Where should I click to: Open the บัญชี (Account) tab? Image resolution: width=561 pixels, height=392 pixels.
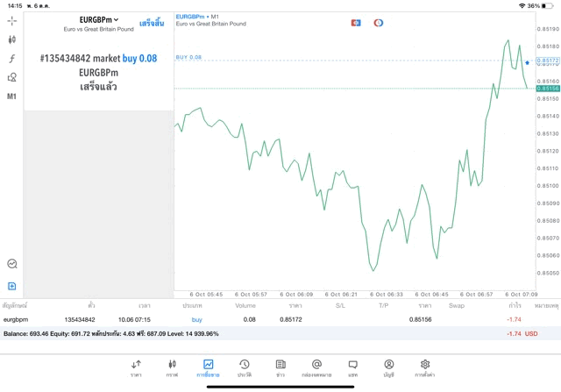pos(388,367)
